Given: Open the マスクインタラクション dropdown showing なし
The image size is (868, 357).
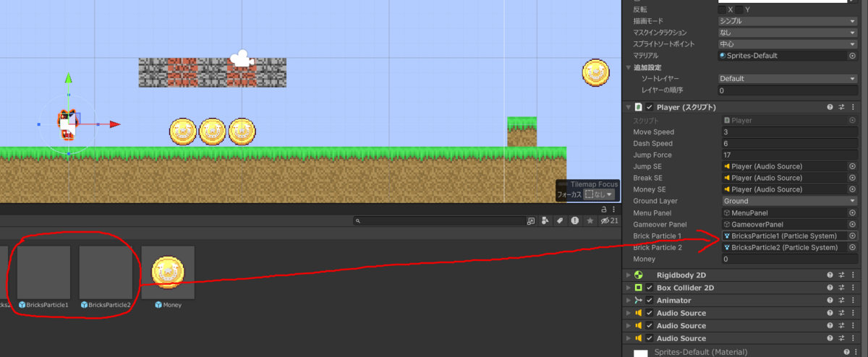Looking at the screenshot, I should [x=787, y=33].
